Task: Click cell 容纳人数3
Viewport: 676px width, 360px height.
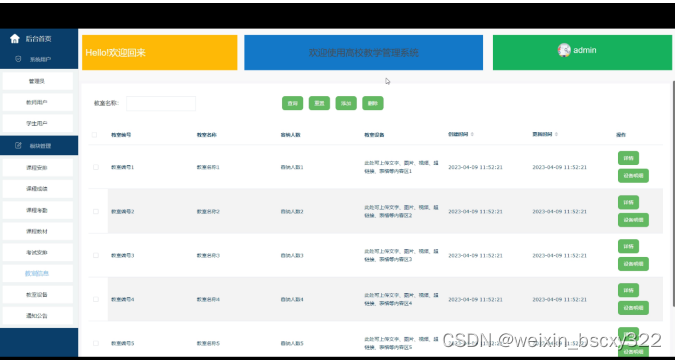Action: (x=292, y=256)
